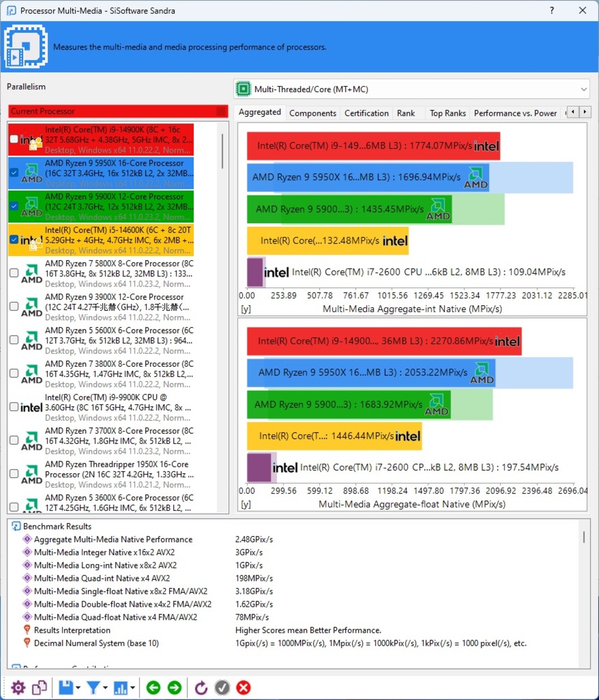Open the Multi-Threaded/Core parallelism dropdown
Screen dimensions: 599x700
(411, 89)
